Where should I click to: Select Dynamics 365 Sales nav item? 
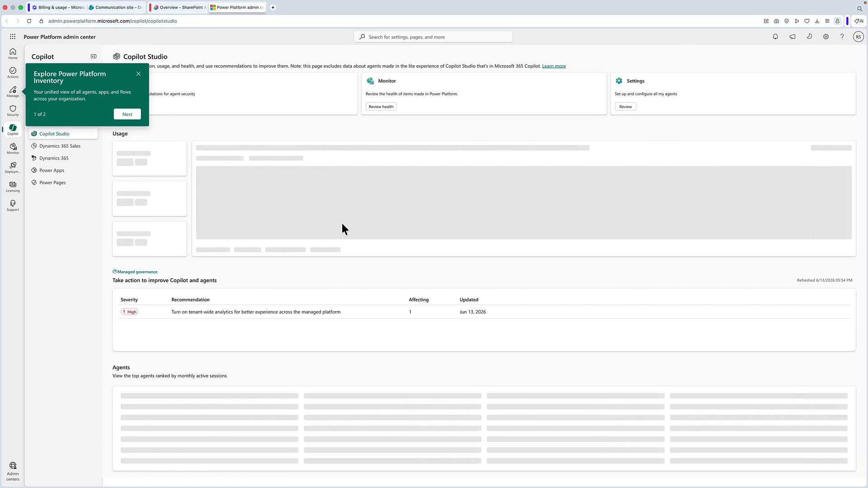coord(63,146)
